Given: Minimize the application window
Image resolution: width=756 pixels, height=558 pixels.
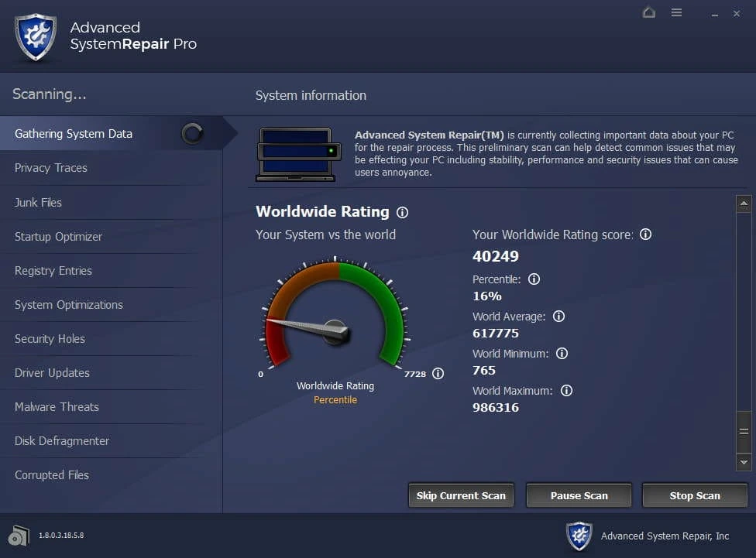Looking at the screenshot, I should (x=714, y=14).
